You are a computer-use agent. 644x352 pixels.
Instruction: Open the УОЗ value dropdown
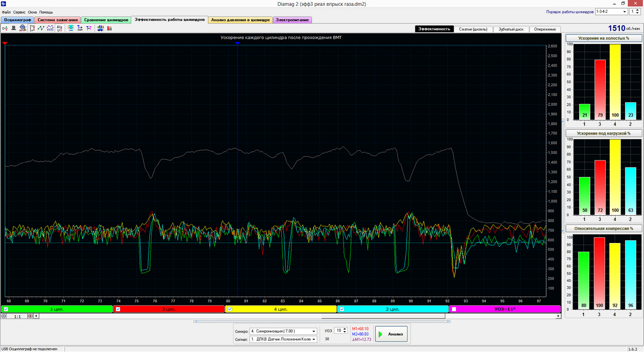pos(341,331)
